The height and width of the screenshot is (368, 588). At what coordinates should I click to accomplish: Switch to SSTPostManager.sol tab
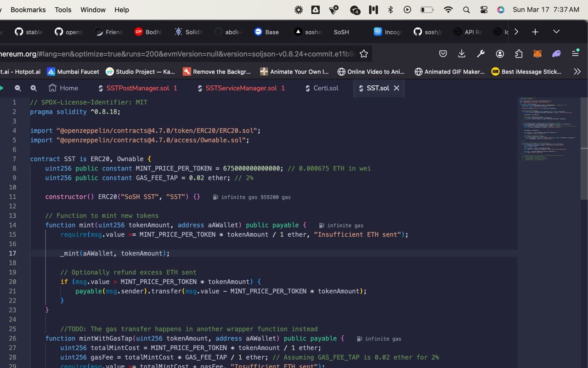tap(137, 88)
